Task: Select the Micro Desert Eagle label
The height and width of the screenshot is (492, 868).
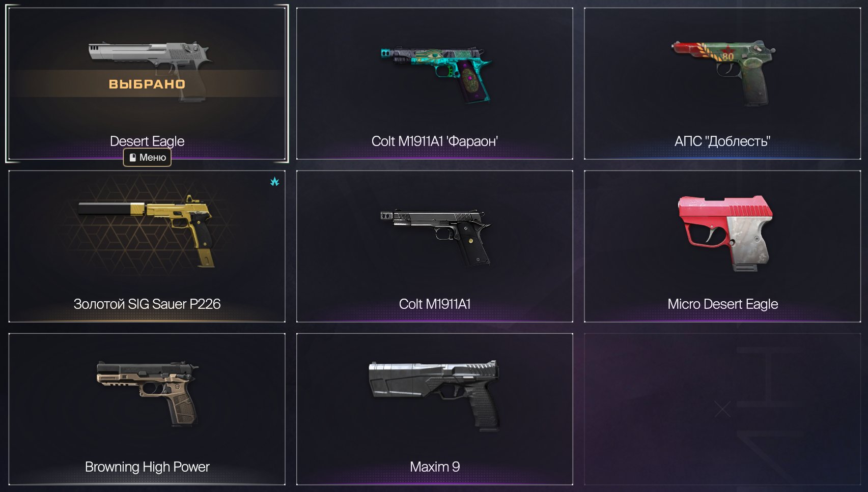Action: pos(723,304)
